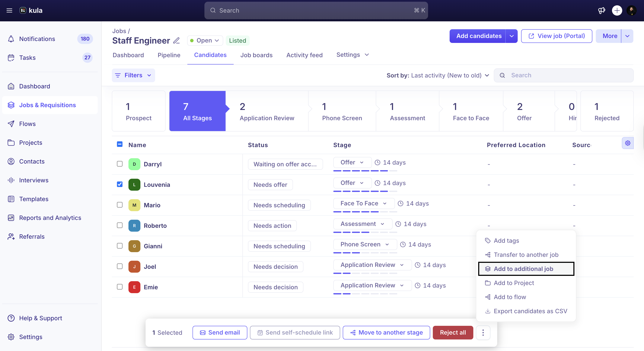
Task: Click the Reject all button
Action: click(453, 332)
